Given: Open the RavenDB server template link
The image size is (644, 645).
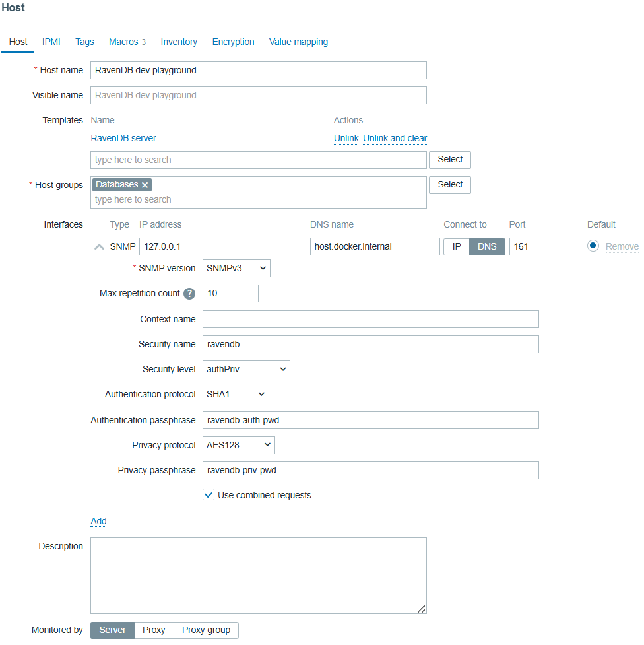Looking at the screenshot, I should [123, 138].
